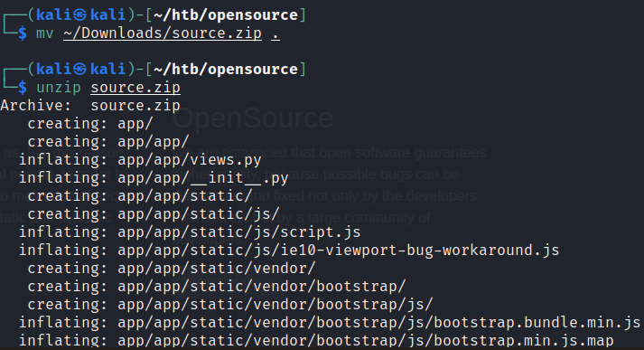This screenshot has height=350, width=644.
Task: Click the faded OpenSource heading in background
Action: click(253, 118)
